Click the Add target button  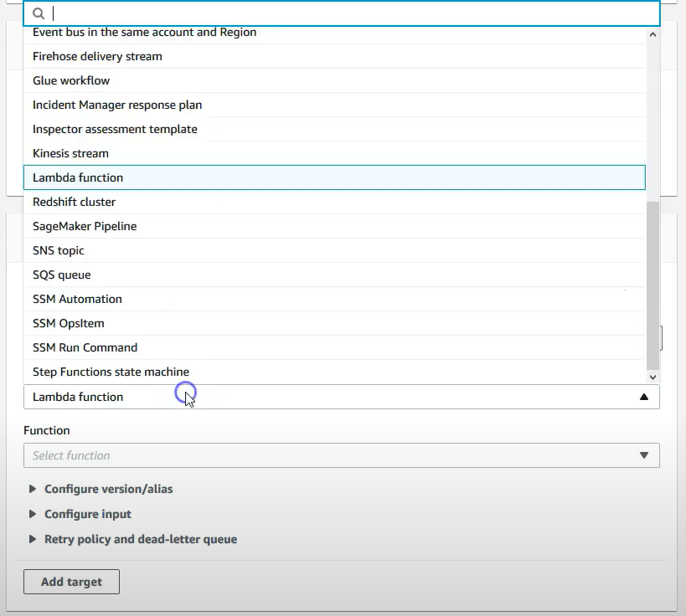[x=71, y=582]
